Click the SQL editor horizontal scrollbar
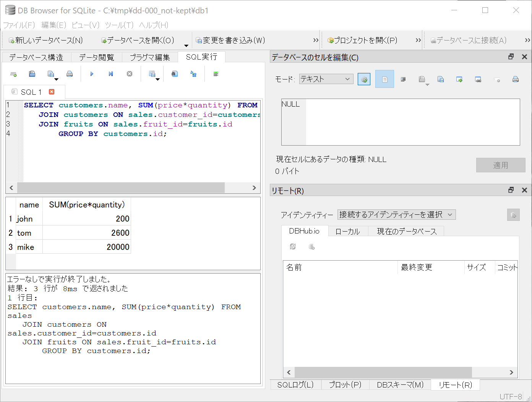Image resolution: width=532 pixels, height=402 pixels. (121, 188)
